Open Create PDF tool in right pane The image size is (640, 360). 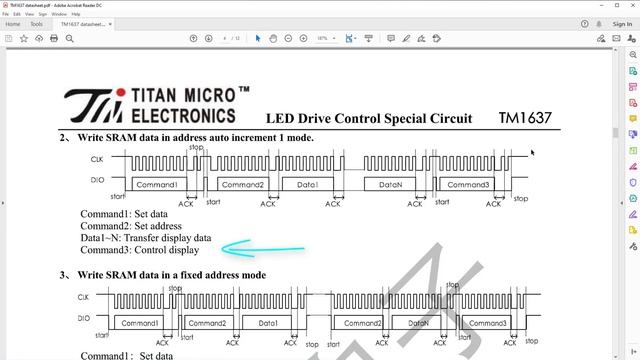pyautogui.click(x=633, y=102)
